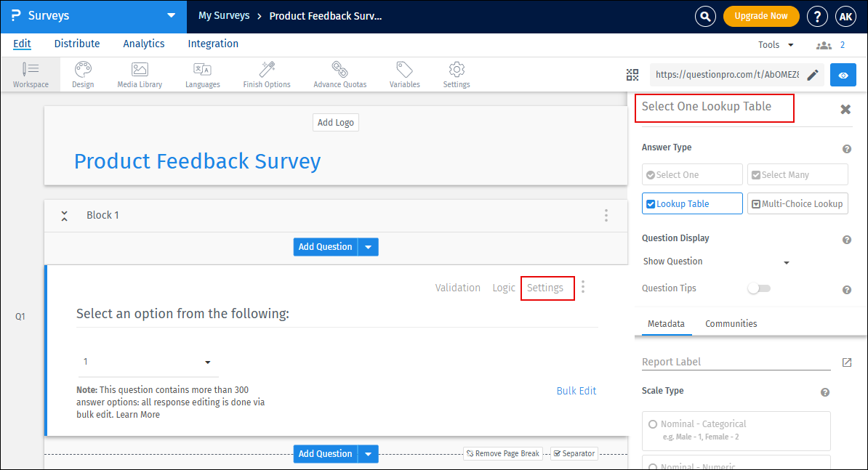Open Block 1 three-dot options menu

point(606,215)
